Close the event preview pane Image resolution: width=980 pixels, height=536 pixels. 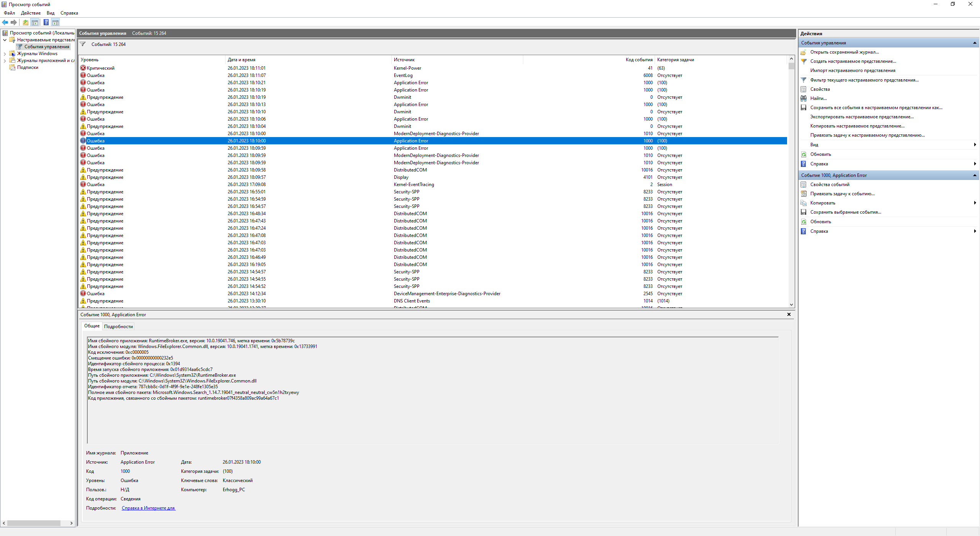[789, 314]
